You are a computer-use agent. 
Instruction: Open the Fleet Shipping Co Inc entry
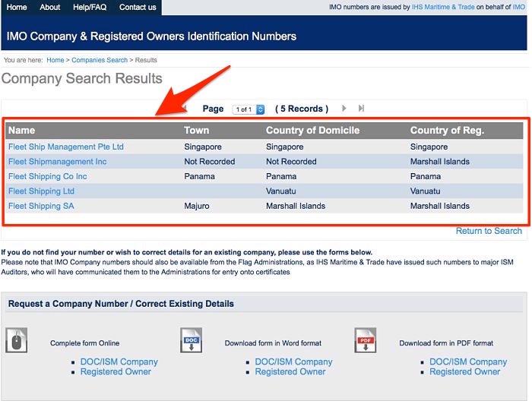pos(47,176)
